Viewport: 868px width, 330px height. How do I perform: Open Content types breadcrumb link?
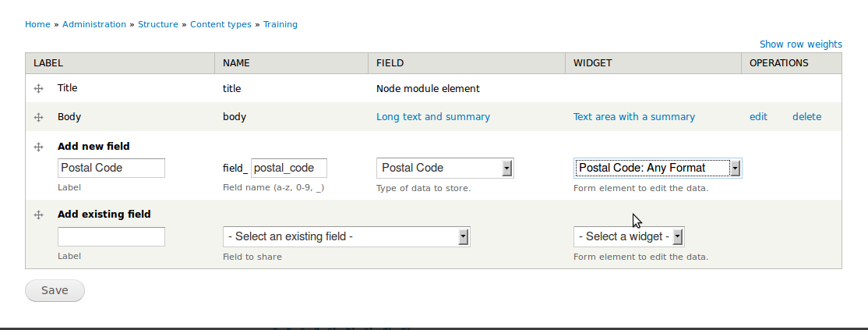pyautogui.click(x=221, y=24)
